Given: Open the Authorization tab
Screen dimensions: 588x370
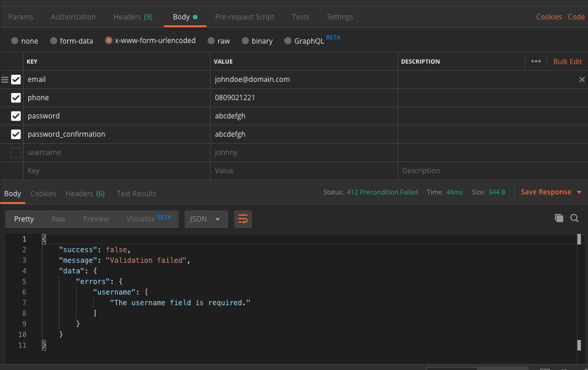Looking at the screenshot, I should tap(73, 17).
